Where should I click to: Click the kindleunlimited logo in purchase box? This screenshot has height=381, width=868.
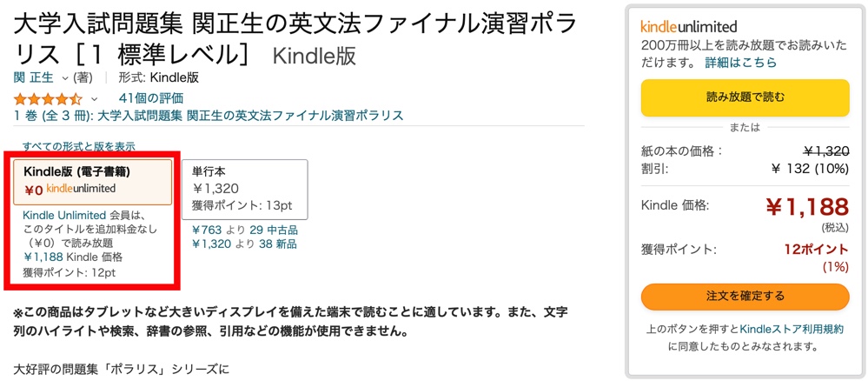coord(689,26)
